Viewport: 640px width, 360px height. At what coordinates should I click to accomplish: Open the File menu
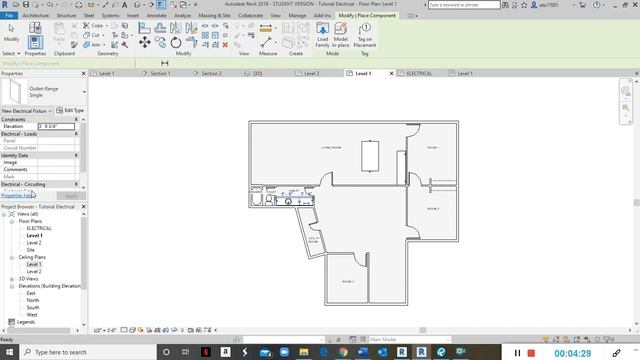pos(9,16)
